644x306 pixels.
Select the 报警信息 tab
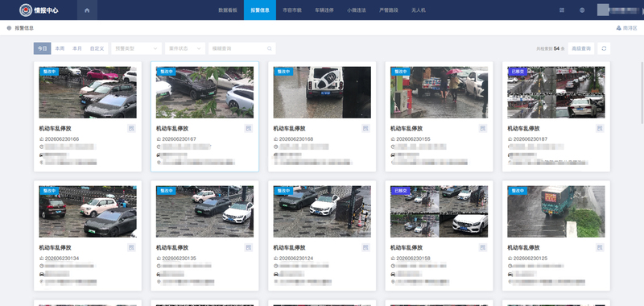260,10
